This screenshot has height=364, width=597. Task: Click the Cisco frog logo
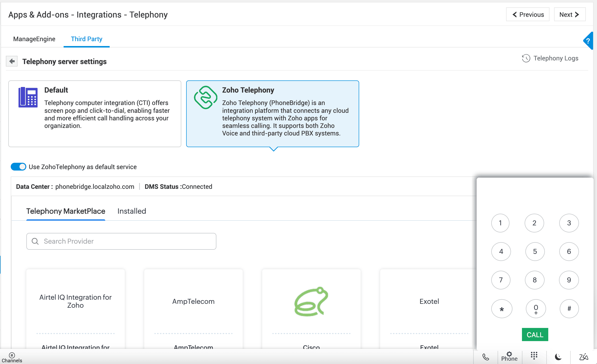pos(311,301)
